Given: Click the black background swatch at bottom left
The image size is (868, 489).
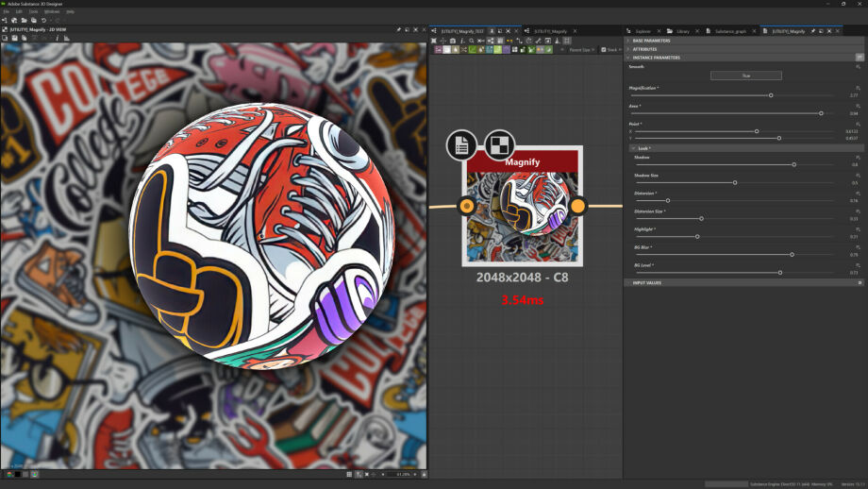Looking at the screenshot, I should (x=18, y=475).
